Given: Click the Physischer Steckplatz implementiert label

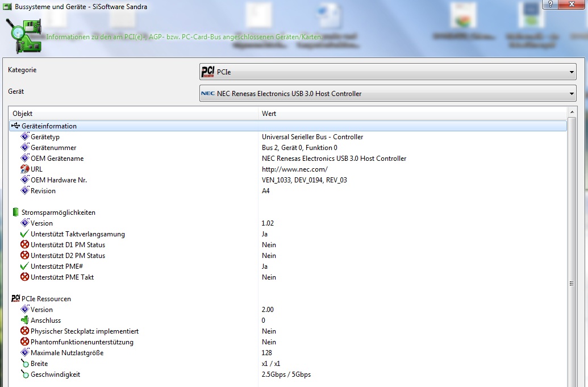Looking at the screenshot, I should pos(85,331).
